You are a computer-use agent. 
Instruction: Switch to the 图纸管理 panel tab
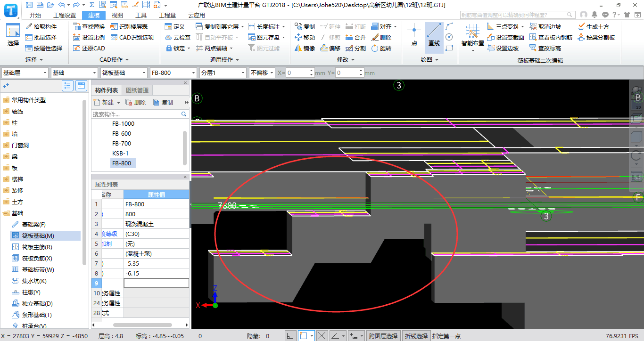click(137, 90)
